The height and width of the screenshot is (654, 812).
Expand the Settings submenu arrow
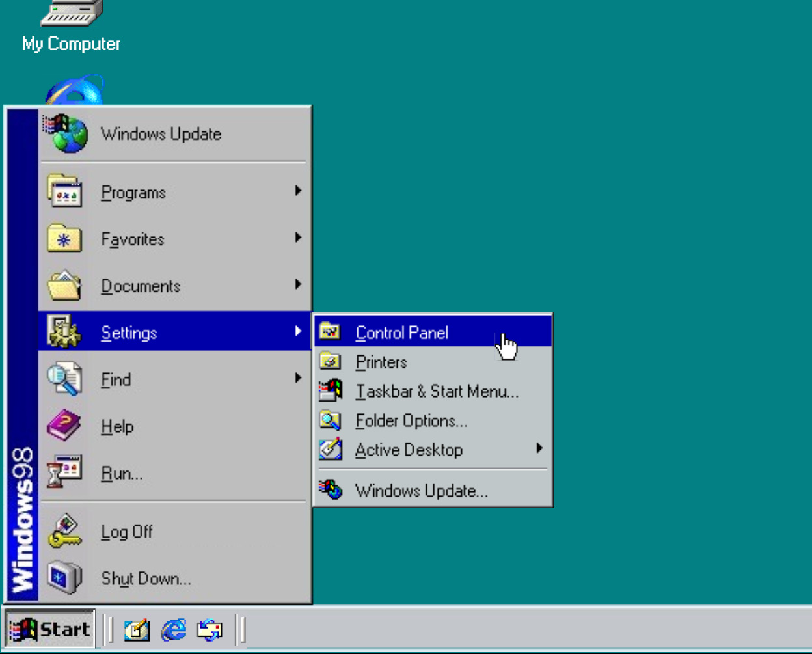[298, 331]
